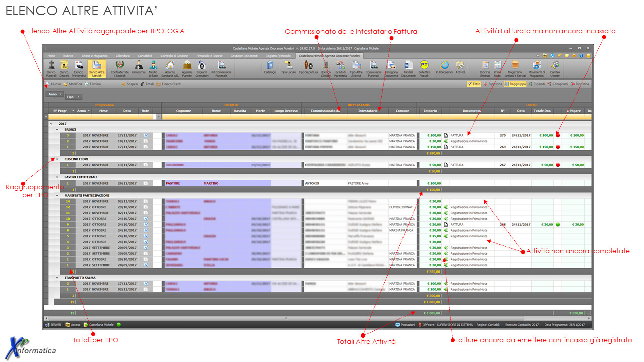644x362 pixels.
Task: Toggle the Raggruppa grouping button
Action: click(515, 84)
